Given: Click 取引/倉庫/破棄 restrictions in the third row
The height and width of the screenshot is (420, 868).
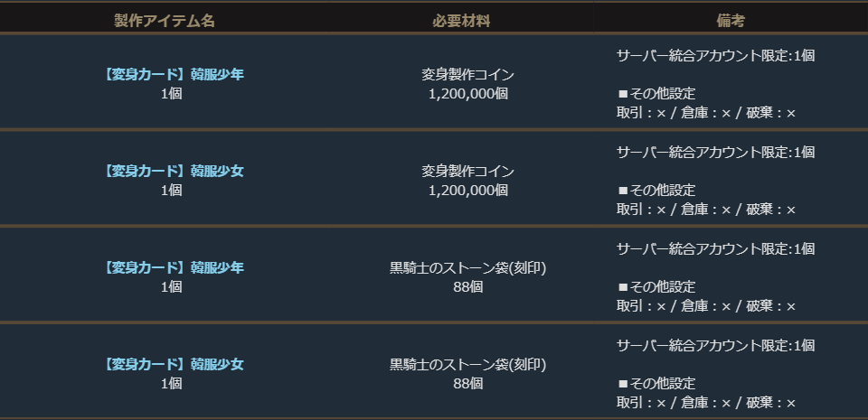Looking at the screenshot, I should [x=705, y=306].
